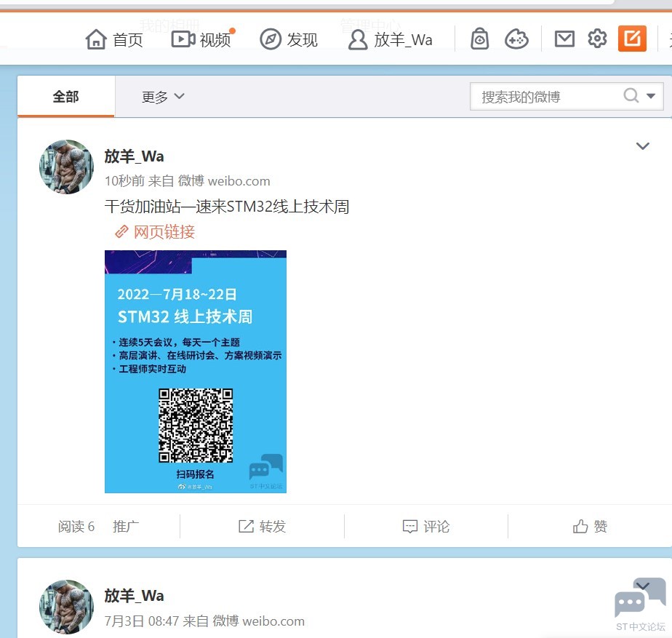
Task: Click post text 干货加油站—速来STM32线上技术周
Action: [227, 207]
